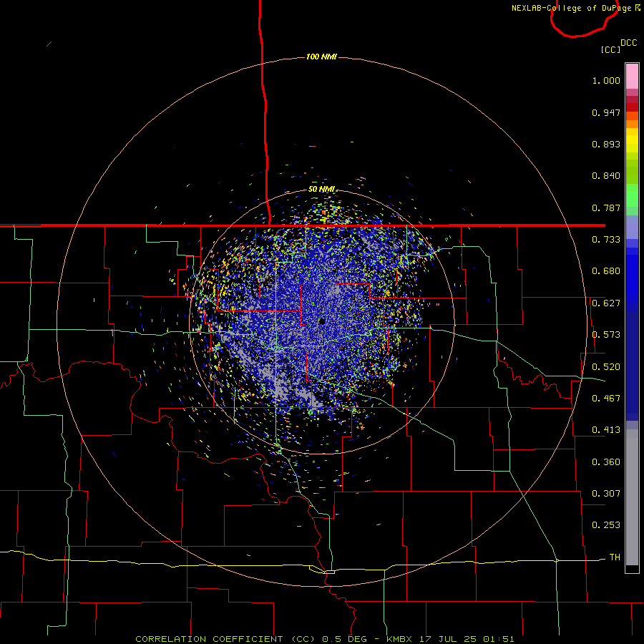Click the 0.787 legend value
Viewport: 644px width, 644px height.
[x=606, y=208]
